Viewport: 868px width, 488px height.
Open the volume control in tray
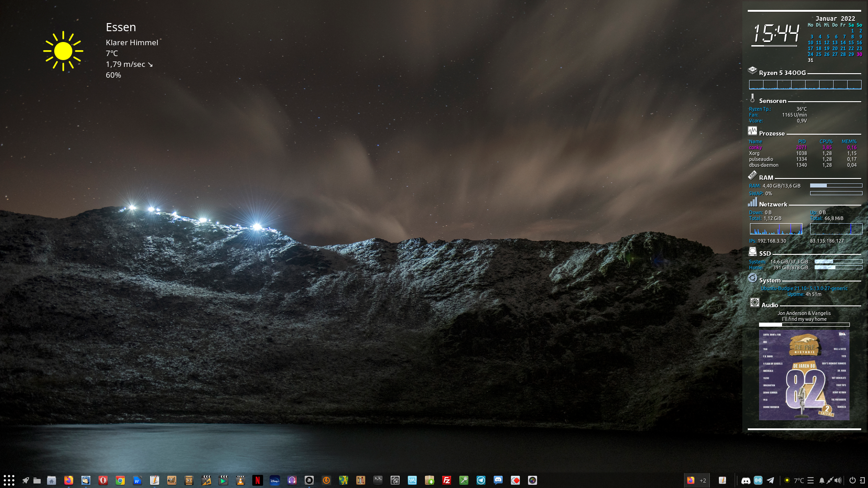tap(838, 480)
